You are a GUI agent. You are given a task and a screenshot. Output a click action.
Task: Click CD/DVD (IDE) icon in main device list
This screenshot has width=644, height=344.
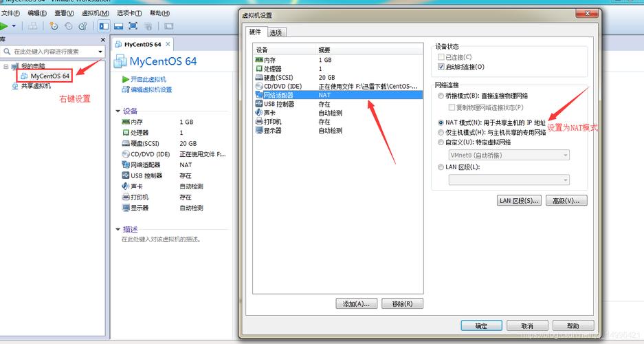126,153
